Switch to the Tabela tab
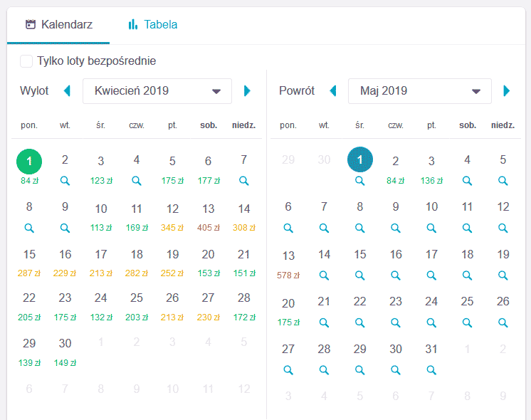 [153, 24]
